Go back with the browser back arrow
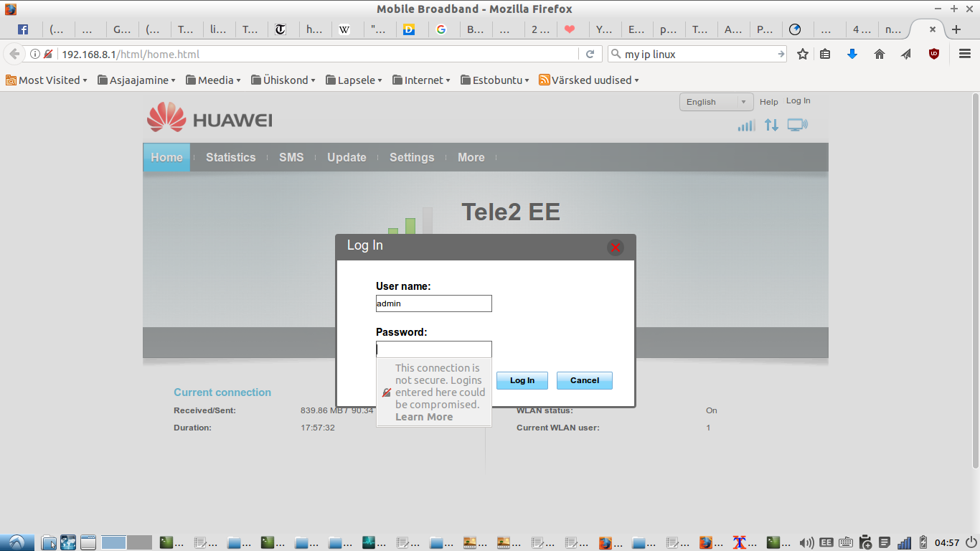The image size is (980, 551). [x=14, y=54]
